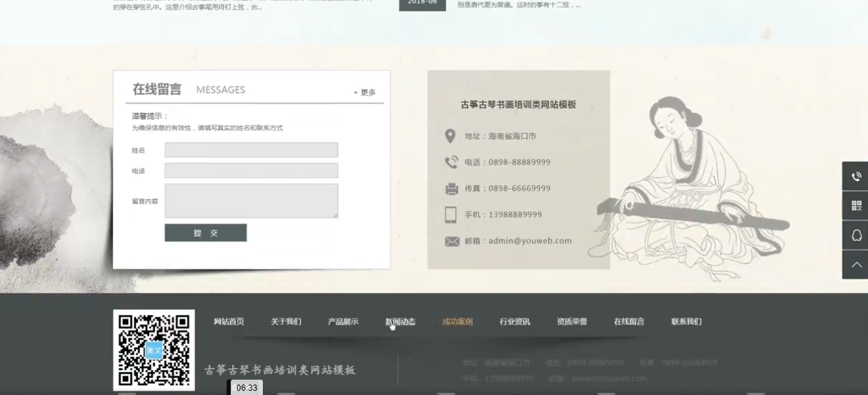This screenshot has width=868, height=395.
Task: Focus the 电话 phone input field
Action: click(x=251, y=171)
